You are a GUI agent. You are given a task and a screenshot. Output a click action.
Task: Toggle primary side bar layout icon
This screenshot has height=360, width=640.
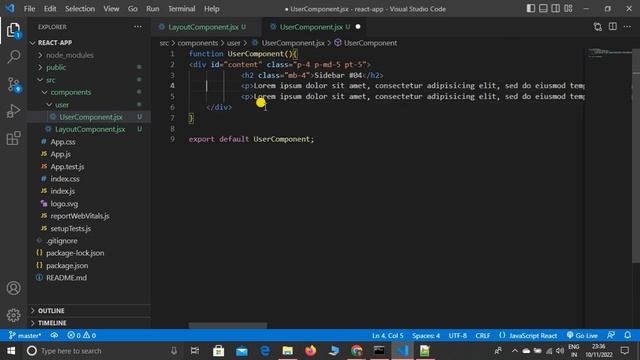pos(531,9)
